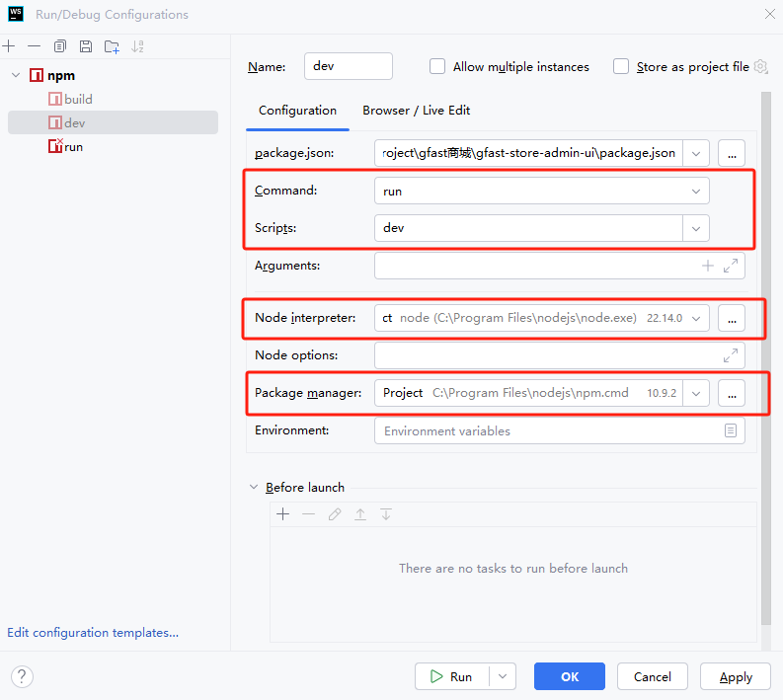Open the Store as project file gear settings

tap(760, 67)
